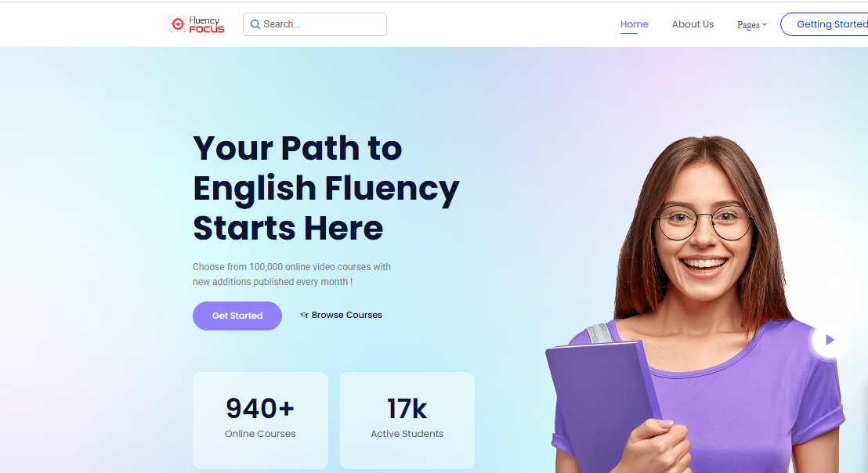Image resolution: width=868 pixels, height=473 pixels.
Task: Select the 940+ Online Courses card
Action: [x=260, y=421]
